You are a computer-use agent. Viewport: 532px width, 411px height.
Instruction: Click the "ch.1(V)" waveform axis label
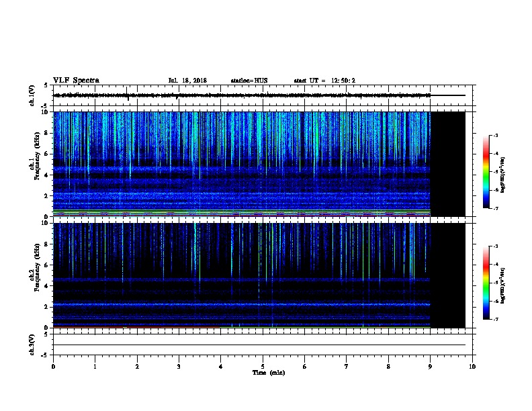tap(32, 95)
